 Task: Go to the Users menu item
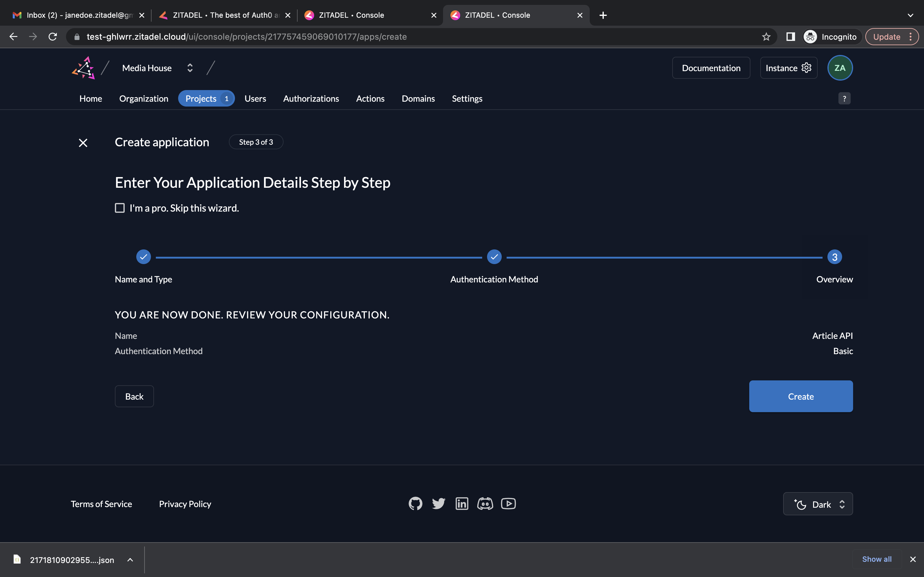point(255,98)
